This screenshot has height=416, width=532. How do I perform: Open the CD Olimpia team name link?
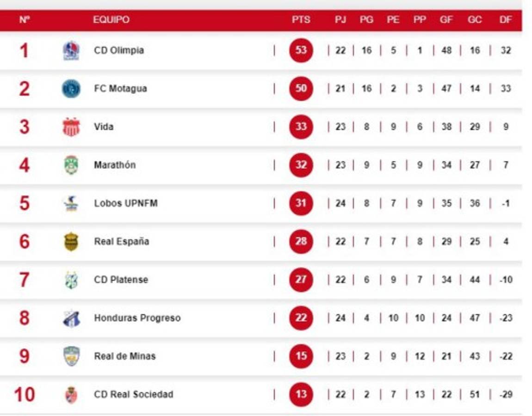pos(119,50)
